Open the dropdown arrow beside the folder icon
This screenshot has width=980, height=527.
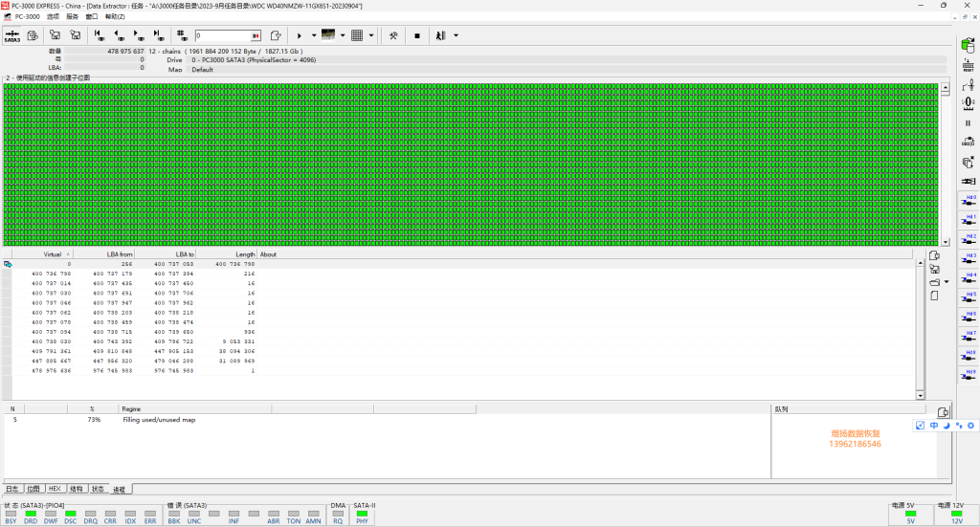[x=947, y=282]
